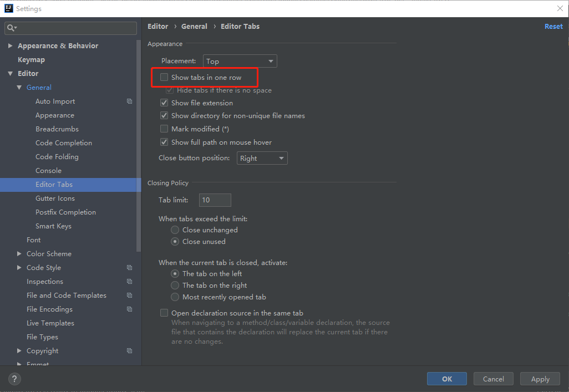
Task: Open File Types settings page
Action: pos(43,337)
